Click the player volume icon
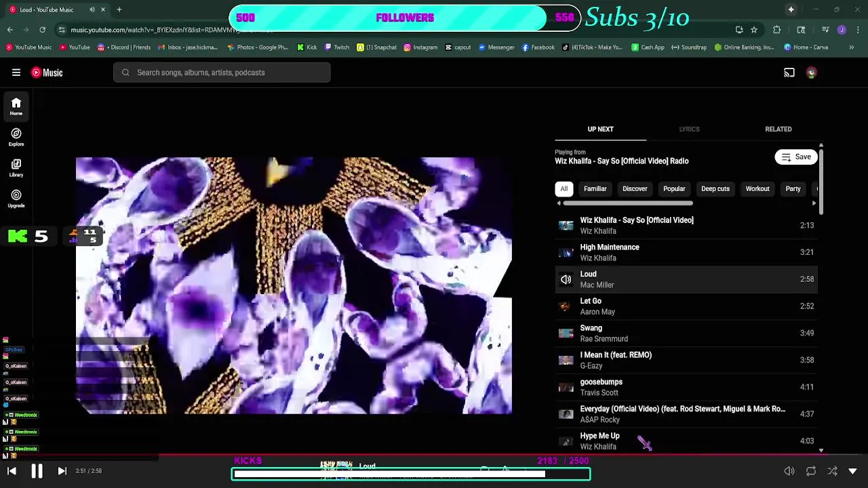 [789, 471]
